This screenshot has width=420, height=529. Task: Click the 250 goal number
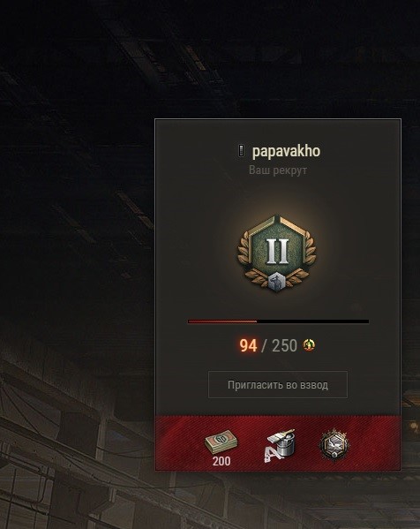(284, 345)
